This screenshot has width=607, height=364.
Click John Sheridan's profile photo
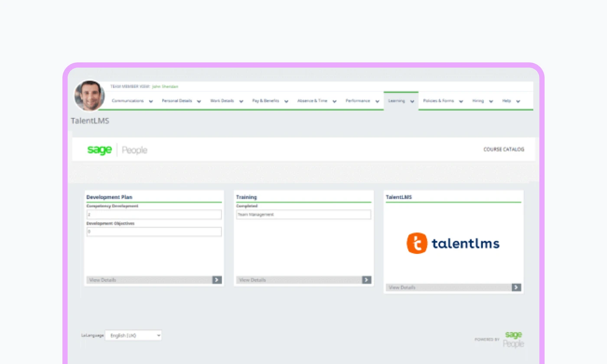click(89, 96)
